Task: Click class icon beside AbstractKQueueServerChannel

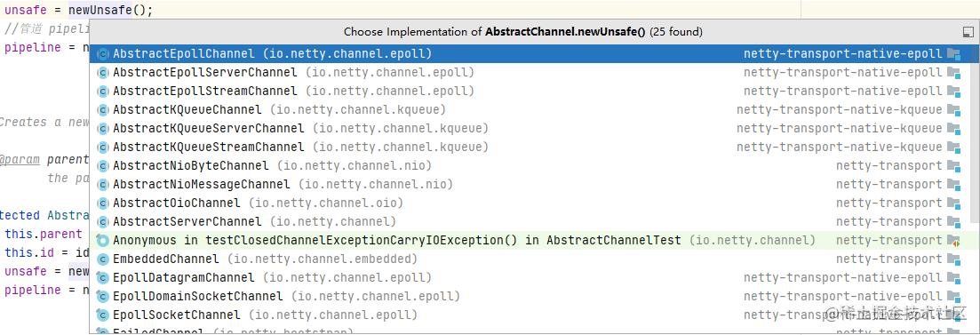Action: tap(102, 130)
